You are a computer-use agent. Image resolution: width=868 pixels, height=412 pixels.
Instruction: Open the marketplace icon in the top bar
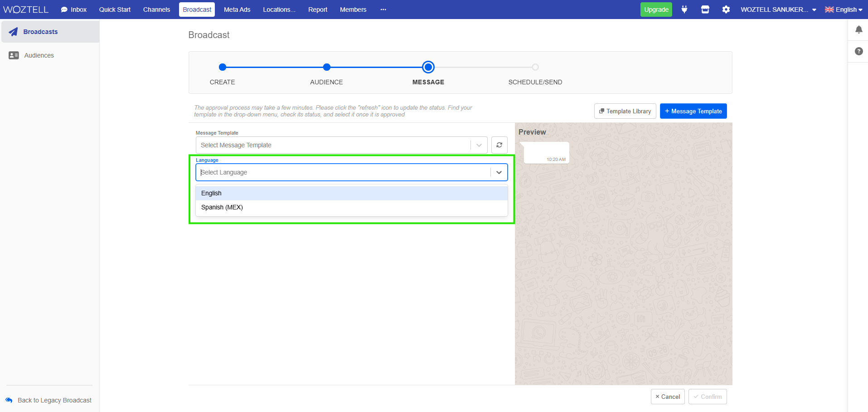(x=705, y=9)
